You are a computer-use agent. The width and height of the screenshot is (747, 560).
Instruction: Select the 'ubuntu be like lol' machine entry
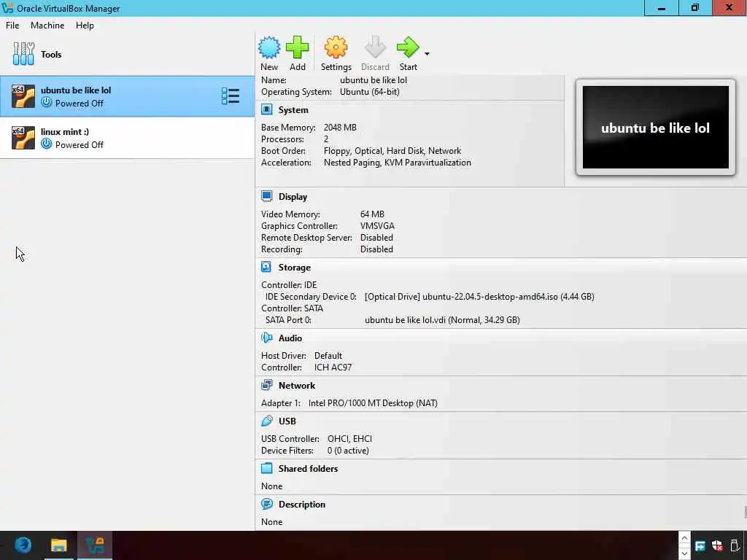127,96
